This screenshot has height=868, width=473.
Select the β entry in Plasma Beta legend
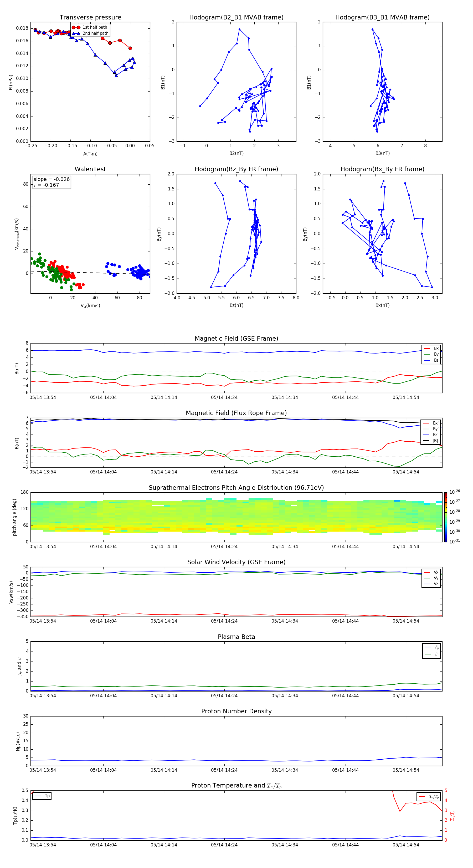pos(431,654)
